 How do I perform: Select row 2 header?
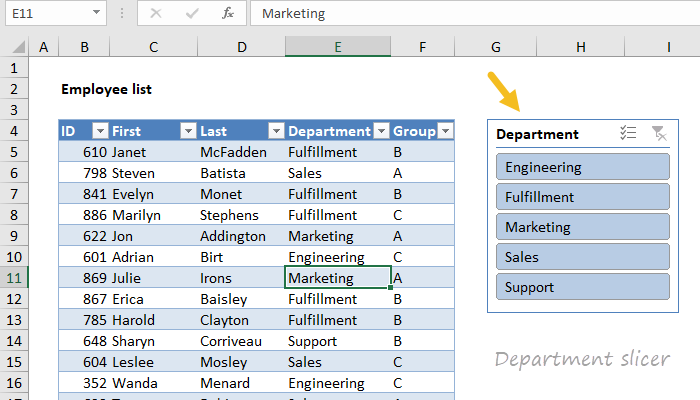coord(14,89)
